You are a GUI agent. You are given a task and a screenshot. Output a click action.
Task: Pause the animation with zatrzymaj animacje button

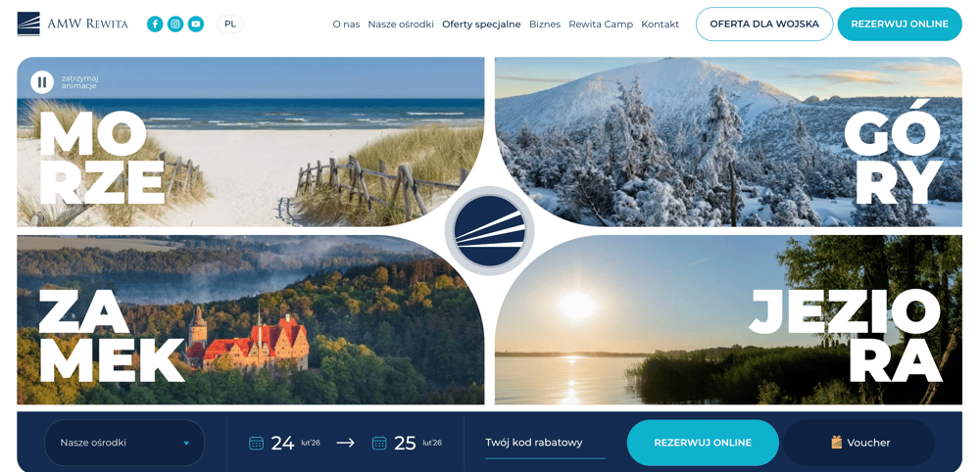pyautogui.click(x=42, y=82)
